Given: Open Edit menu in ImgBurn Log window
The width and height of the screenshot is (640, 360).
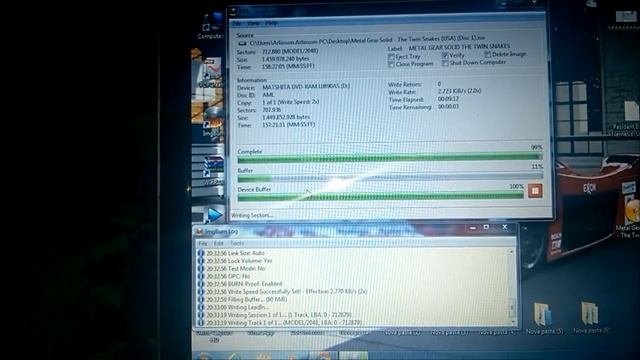Looking at the screenshot, I should pyautogui.click(x=218, y=243).
